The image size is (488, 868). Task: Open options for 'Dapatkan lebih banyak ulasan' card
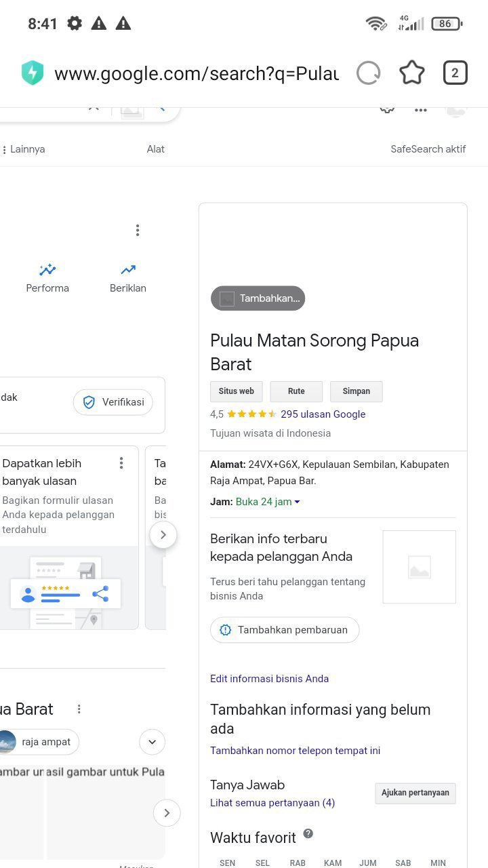[x=121, y=463]
